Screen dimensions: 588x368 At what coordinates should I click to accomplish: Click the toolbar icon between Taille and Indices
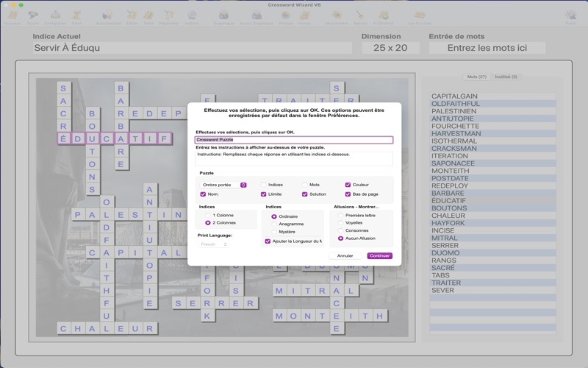pos(169,15)
